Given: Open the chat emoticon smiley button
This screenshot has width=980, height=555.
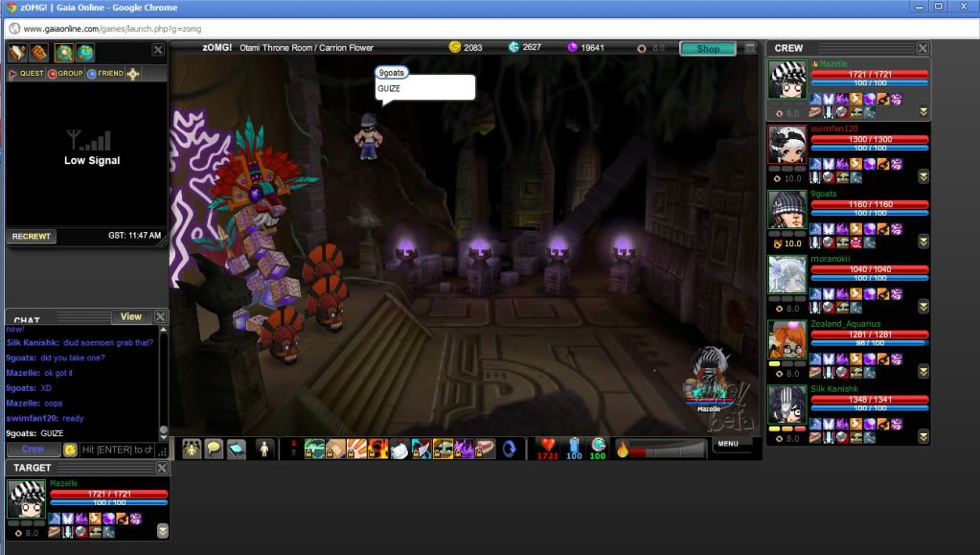Looking at the screenshot, I should 70,450.
